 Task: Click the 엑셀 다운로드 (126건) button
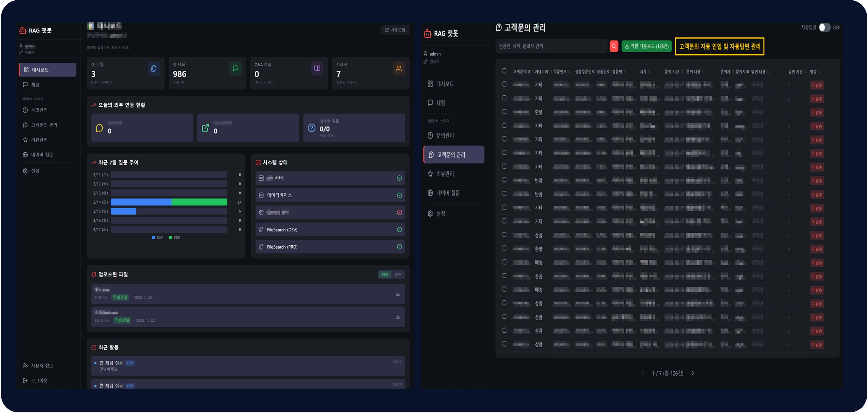pos(647,46)
